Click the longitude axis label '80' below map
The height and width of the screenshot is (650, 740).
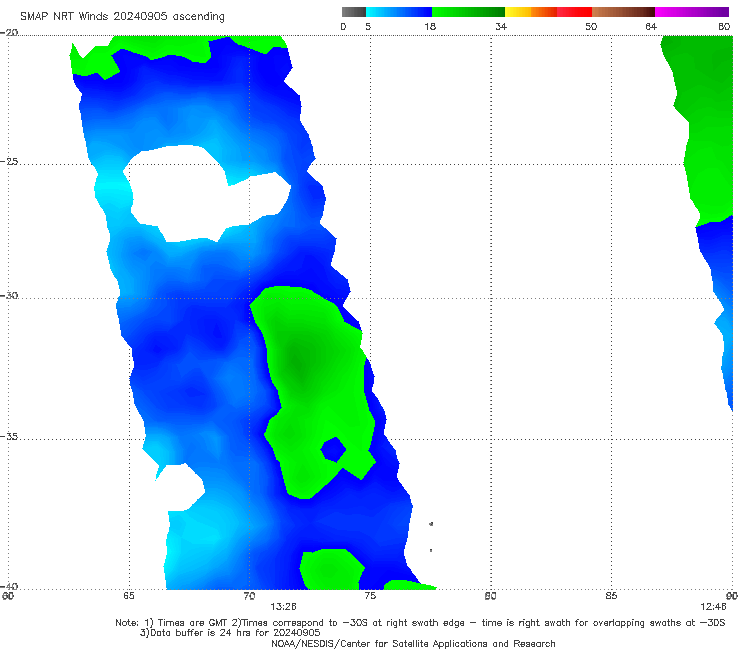pos(491,596)
